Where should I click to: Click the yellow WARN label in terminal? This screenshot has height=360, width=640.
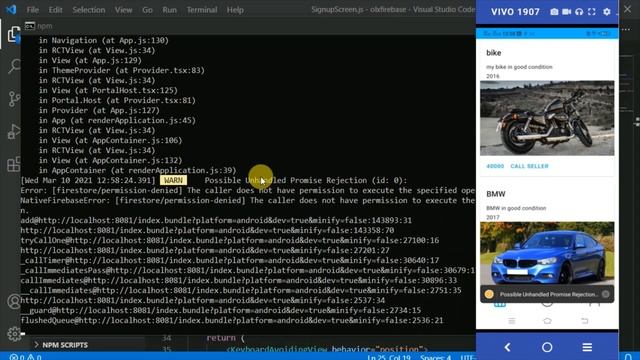173,180
